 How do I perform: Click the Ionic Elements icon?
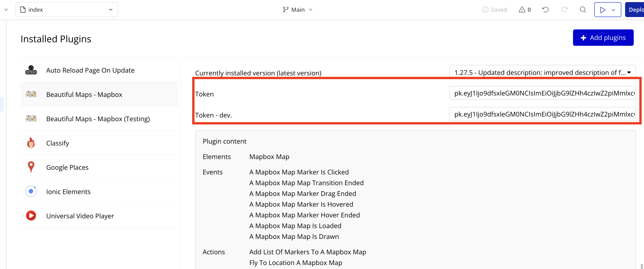[31, 191]
